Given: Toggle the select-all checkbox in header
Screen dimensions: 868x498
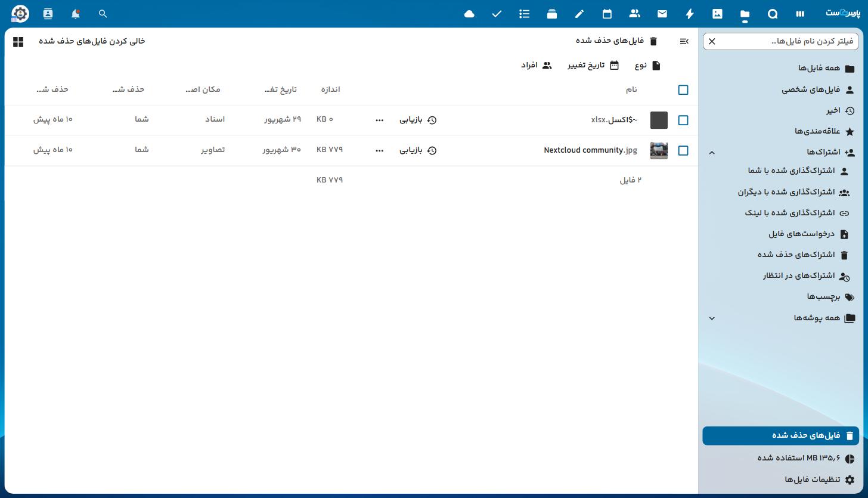Looking at the screenshot, I should point(683,90).
